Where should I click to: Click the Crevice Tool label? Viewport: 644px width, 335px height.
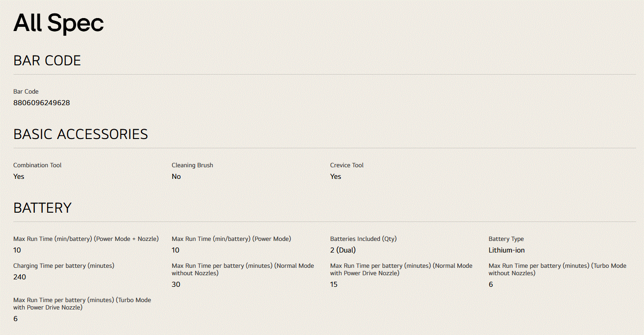tap(347, 165)
